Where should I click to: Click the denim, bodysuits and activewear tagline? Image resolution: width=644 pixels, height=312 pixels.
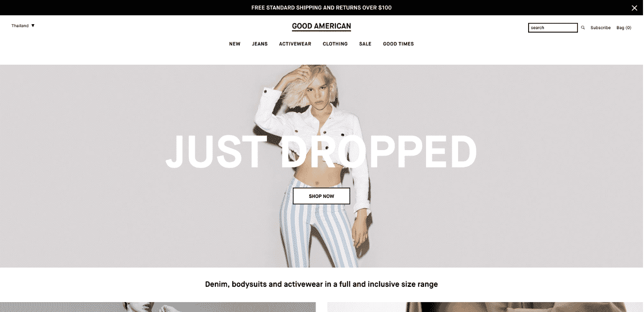click(x=322, y=284)
